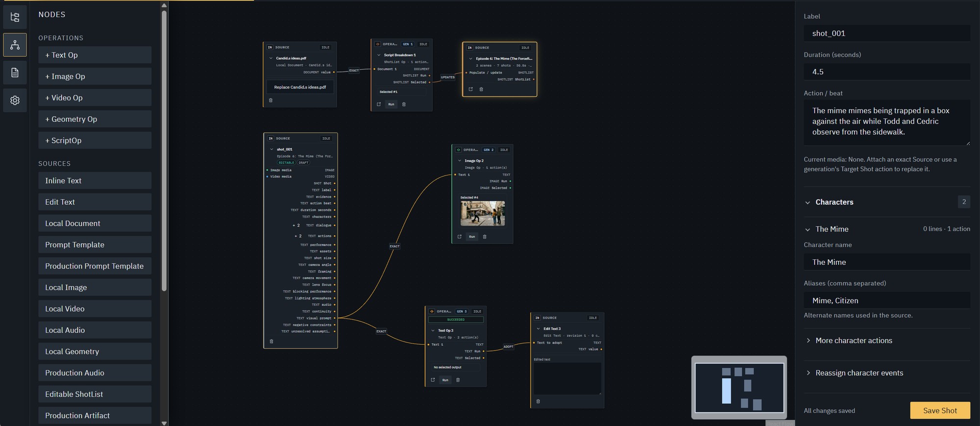Viewport: 980px width, 426px height.
Task: Collapse the Characters section
Action: tap(808, 202)
